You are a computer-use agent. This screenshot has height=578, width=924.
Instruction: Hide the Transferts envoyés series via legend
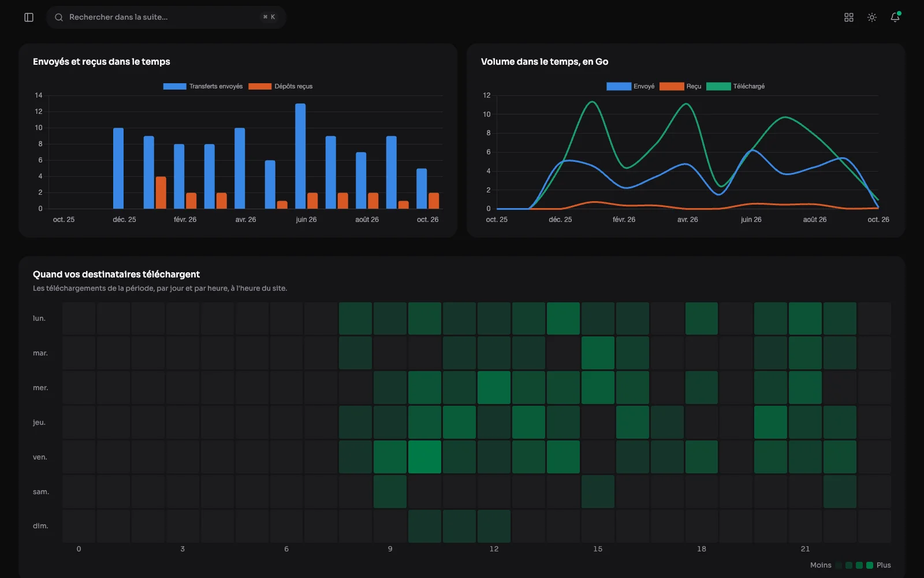tap(203, 86)
